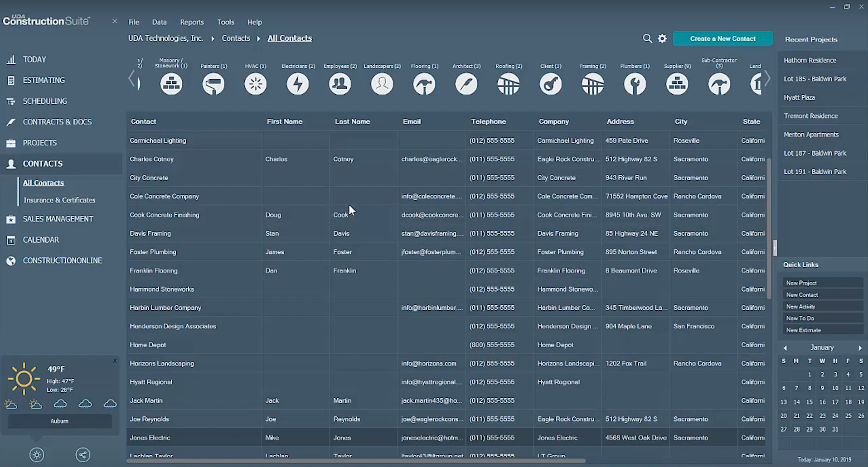This screenshot has height=467, width=868.
Task: Click Contacts breadcrumb link
Action: point(236,38)
